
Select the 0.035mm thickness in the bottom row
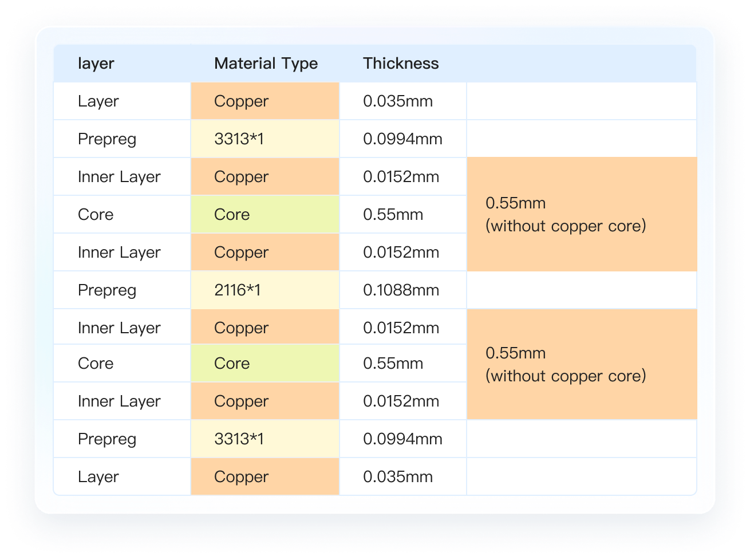398,477
